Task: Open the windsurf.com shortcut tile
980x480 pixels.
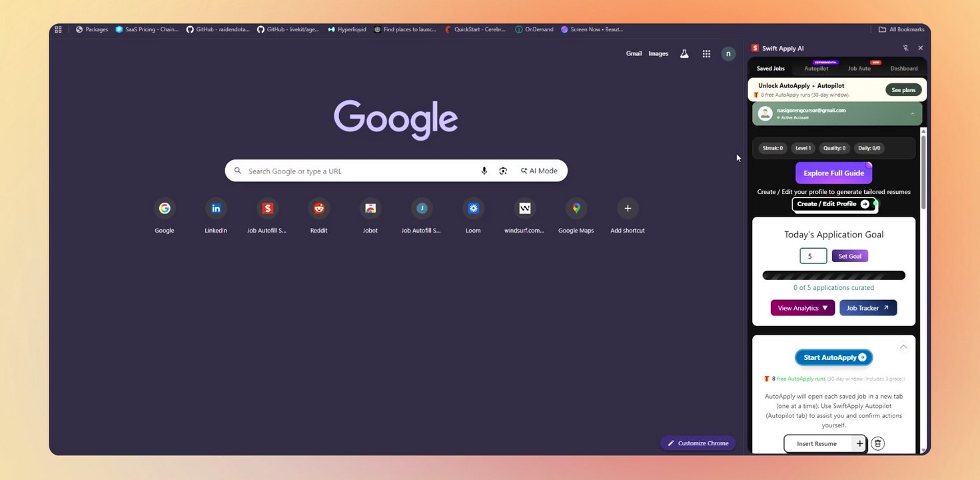Action: tap(524, 217)
